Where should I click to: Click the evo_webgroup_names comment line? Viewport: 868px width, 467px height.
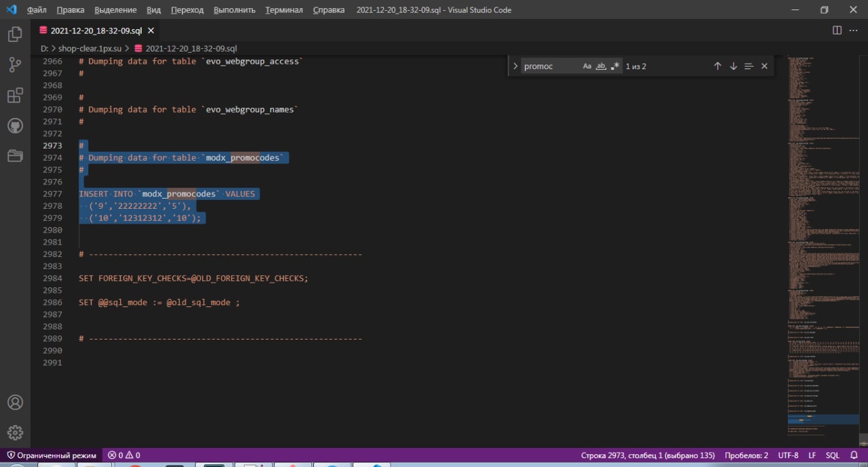[x=189, y=109]
